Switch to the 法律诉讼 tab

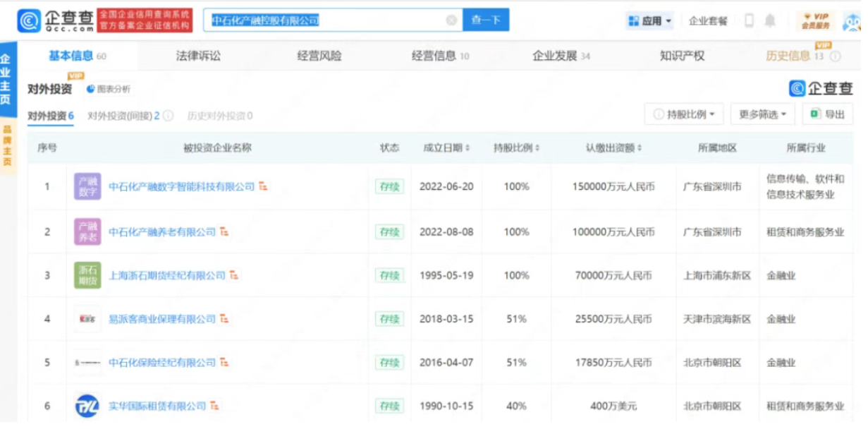click(198, 56)
